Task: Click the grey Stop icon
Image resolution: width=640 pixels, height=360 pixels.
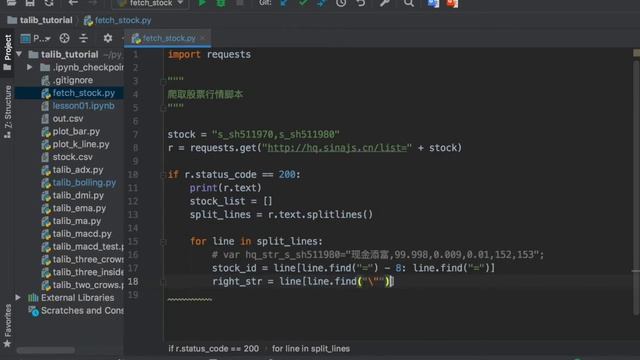Action: pos(240,3)
